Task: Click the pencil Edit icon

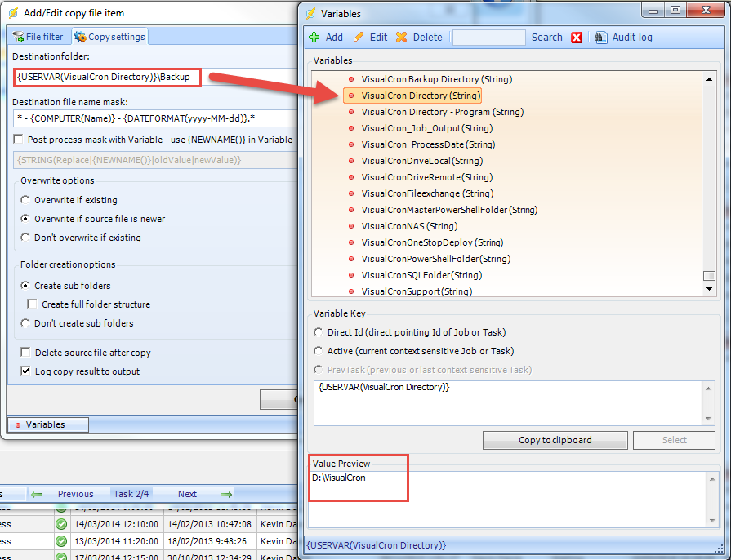Action: point(358,38)
